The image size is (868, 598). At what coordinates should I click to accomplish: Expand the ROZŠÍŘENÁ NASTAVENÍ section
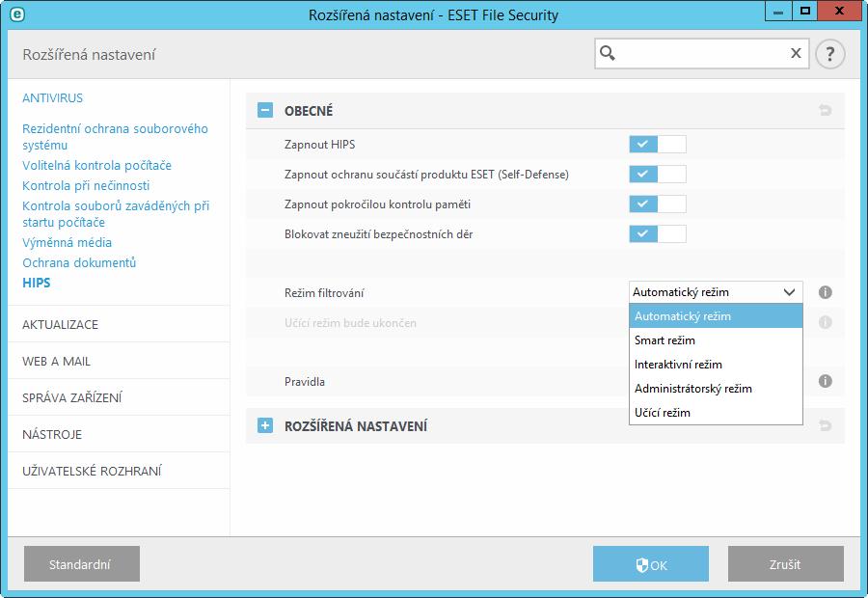[x=265, y=425]
